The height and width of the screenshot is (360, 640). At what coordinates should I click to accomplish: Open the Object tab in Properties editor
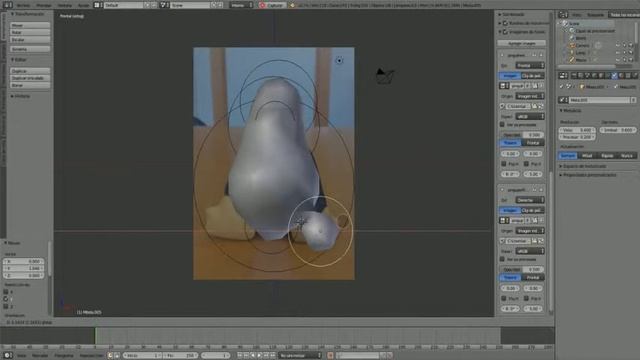(601, 76)
